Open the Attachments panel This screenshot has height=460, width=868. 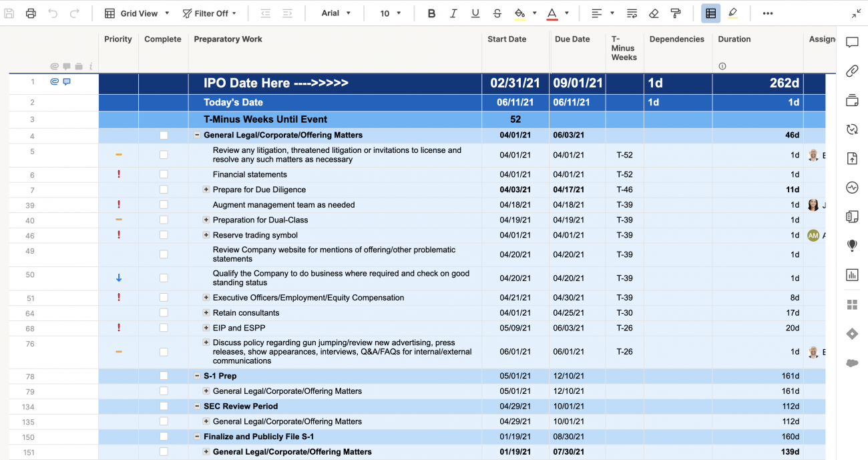(852, 71)
